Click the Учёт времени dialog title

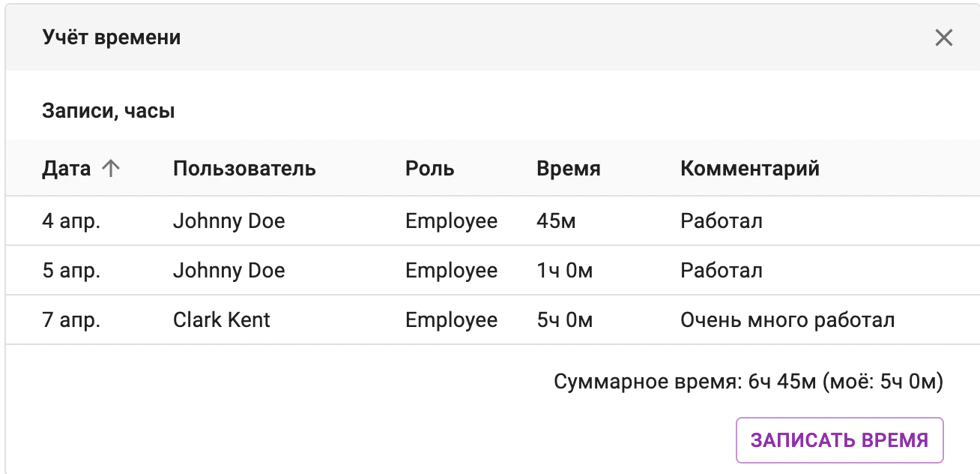(112, 37)
